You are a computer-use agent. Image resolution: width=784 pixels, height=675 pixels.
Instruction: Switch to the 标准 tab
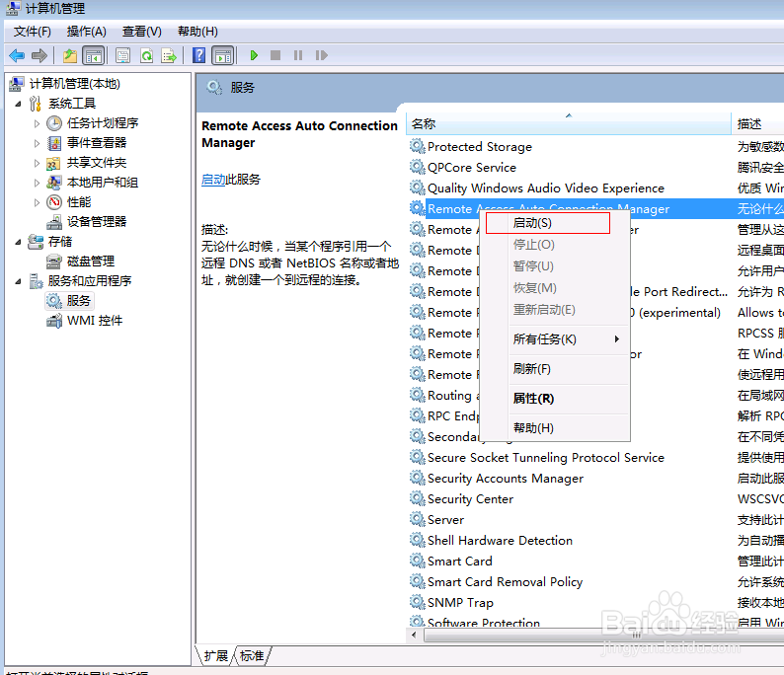[252, 655]
